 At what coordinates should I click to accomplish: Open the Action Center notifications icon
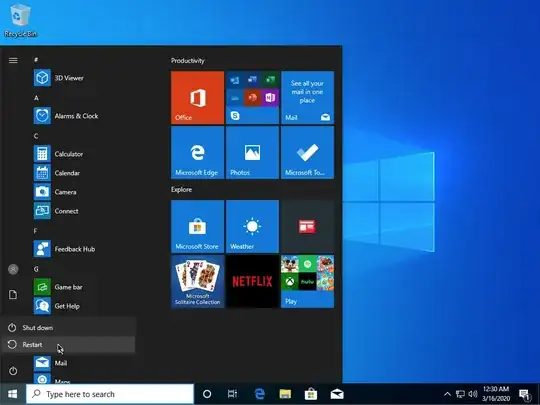click(525, 394)
